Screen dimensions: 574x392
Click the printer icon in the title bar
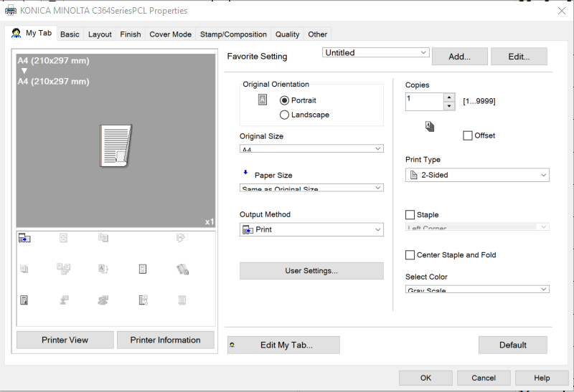click(11, 11)
